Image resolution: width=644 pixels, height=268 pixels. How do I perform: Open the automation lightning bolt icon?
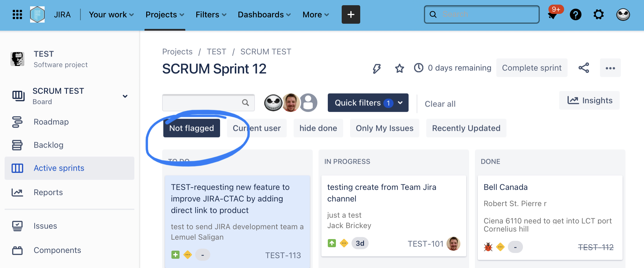tap(377, 68)
